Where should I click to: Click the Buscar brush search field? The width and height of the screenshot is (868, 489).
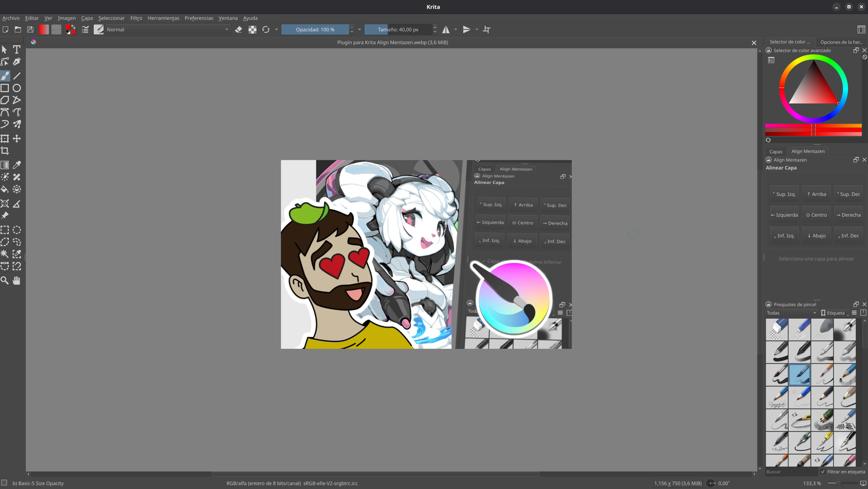790,472
